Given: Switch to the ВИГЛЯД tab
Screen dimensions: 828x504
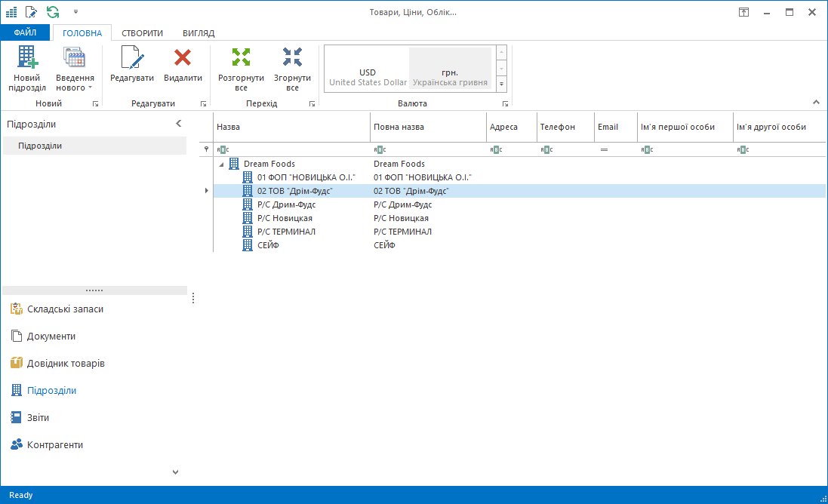Looking at the screenshot, I should (199, 32).
